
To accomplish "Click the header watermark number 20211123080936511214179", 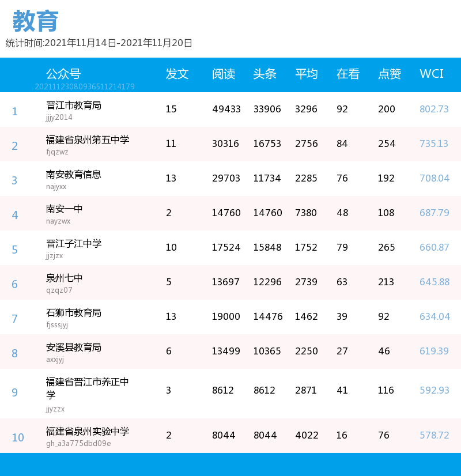I will tap(85, 87).
